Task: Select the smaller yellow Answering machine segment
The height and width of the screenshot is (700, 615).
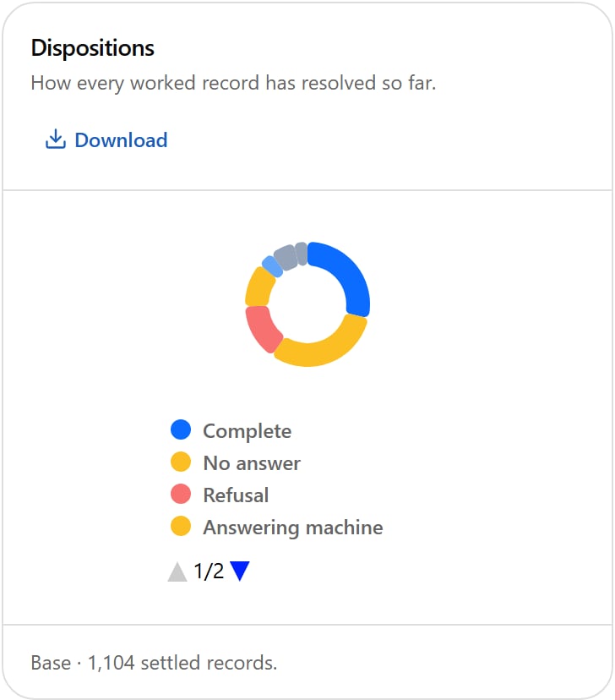Action: 259,287
